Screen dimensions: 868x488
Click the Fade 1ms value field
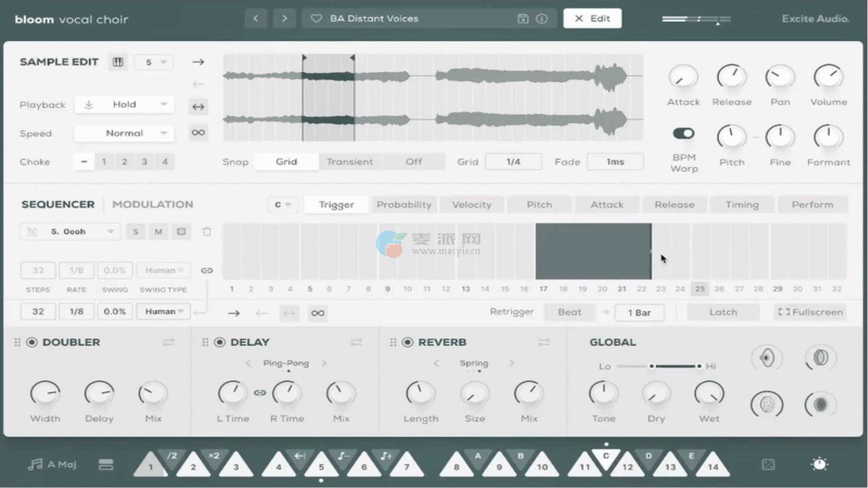point(615,162)
